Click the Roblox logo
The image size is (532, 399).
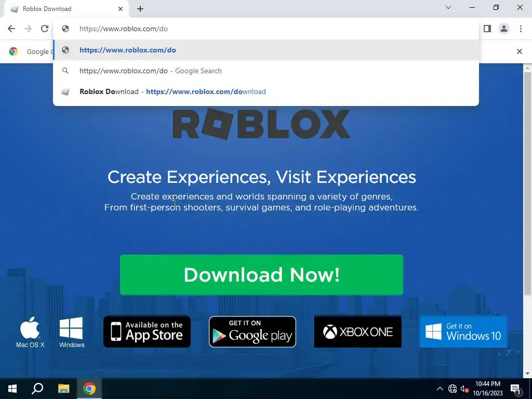(x=261, y=124)
